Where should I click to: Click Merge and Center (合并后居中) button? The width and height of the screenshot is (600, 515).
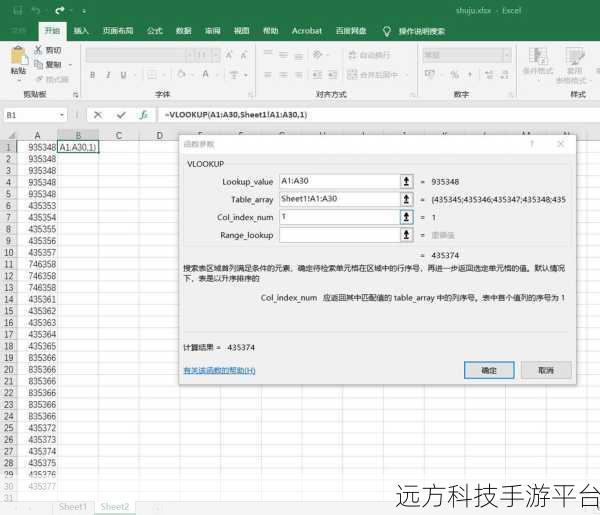click(x=373, y=74)
